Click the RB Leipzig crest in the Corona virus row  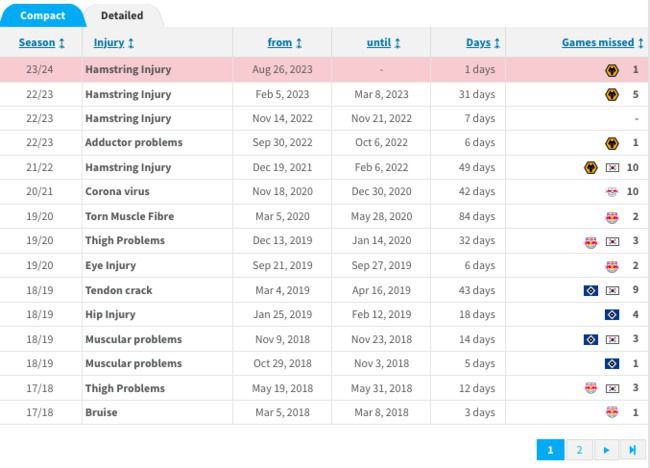612,192
